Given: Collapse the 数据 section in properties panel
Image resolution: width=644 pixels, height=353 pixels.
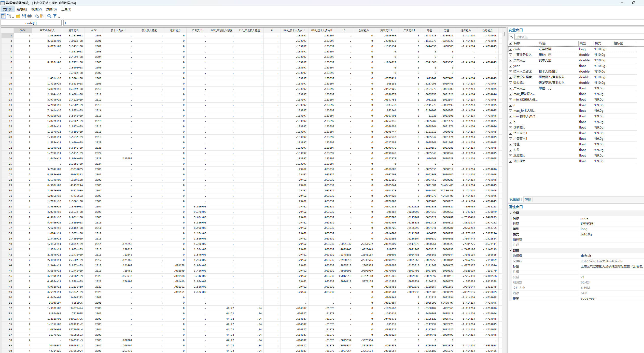Looking at the screenshot, I should tap(511, 250).
